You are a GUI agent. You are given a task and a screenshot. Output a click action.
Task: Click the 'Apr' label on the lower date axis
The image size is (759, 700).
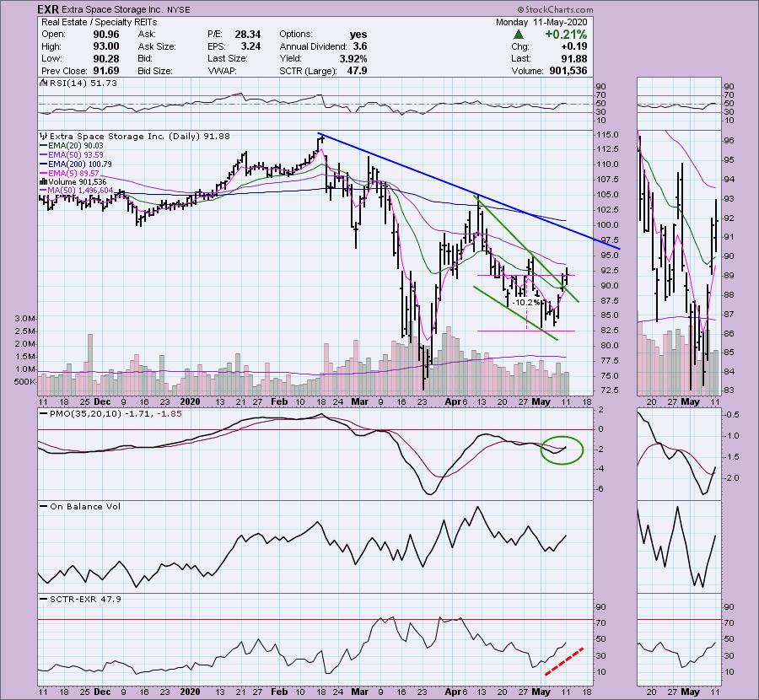(x=451, y=692)
